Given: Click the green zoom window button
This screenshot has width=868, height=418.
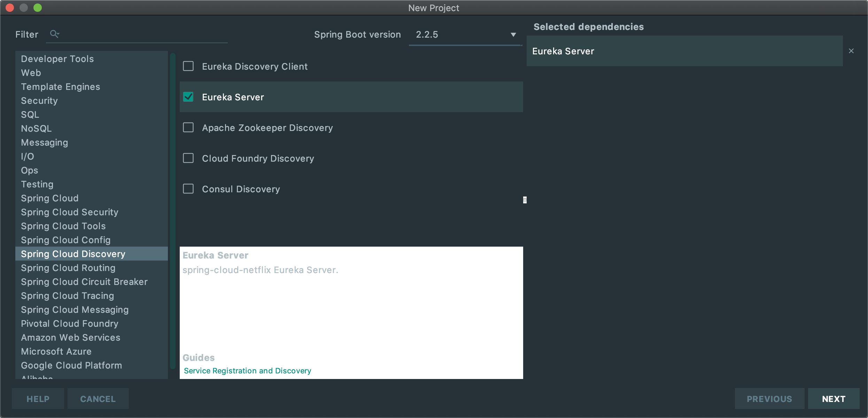Looking at the screenshot, I should [x=38, y=8].
